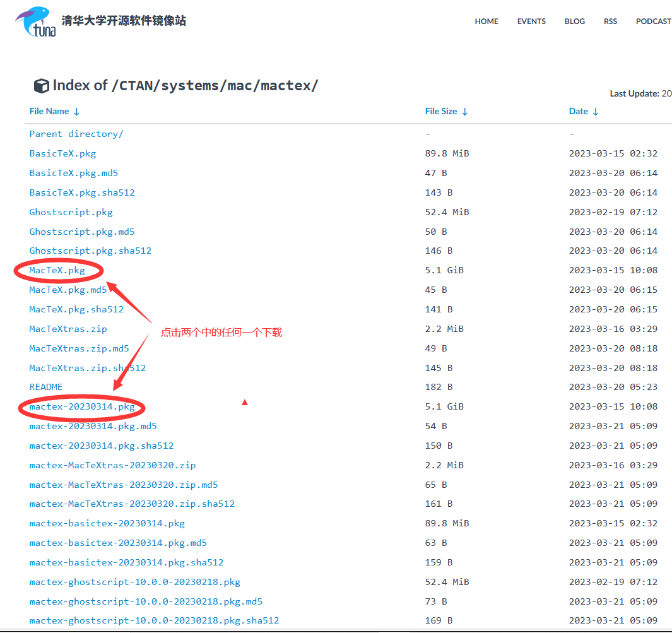Image resolution: width=672 pixels, height=633 pixels.
Task: Open the BLOG nav item
Action: point(575,21)
